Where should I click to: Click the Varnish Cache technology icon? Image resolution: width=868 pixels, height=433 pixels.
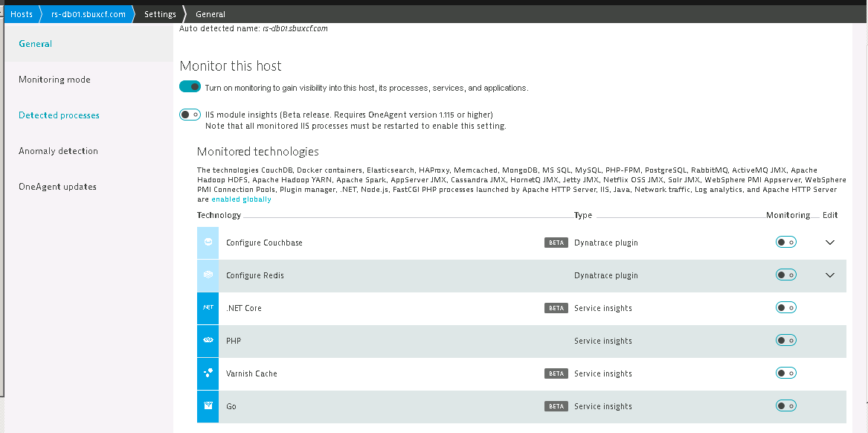208,373
